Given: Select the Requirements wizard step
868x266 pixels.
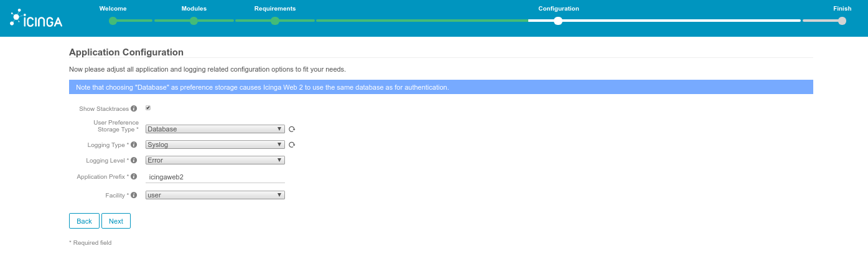Looking at the screenshot, I should coord(274,21).
